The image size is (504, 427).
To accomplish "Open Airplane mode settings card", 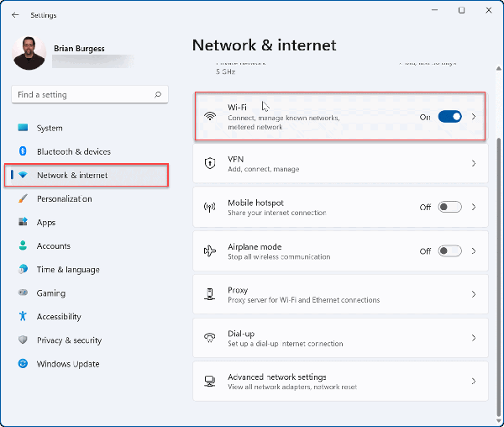I will click(x=340, y=250).
